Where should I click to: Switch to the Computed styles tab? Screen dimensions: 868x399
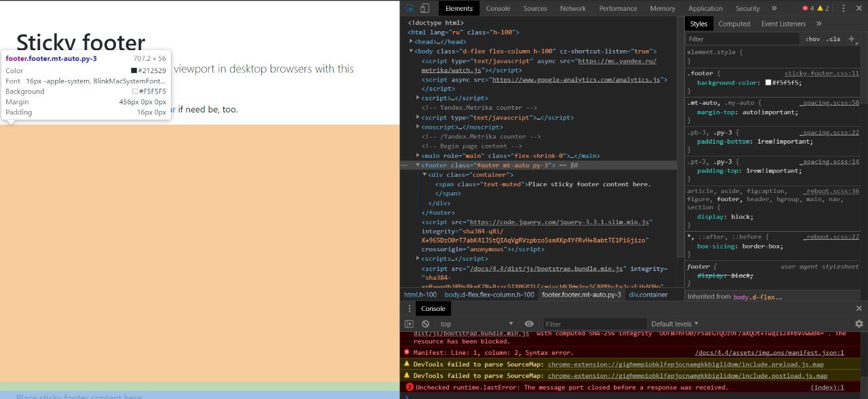click(x=734, y=24)
